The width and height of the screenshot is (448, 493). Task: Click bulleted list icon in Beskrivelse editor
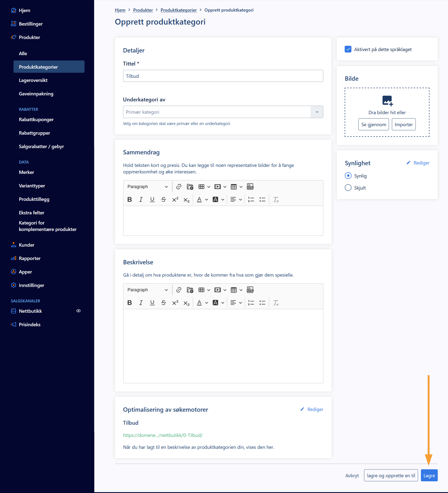click(262, 303)
